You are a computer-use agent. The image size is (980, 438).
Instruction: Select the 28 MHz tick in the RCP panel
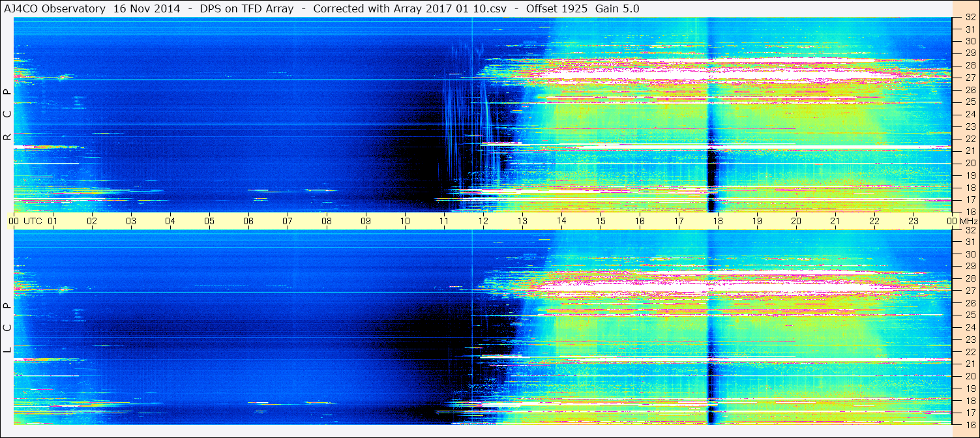tap(970, 65)
